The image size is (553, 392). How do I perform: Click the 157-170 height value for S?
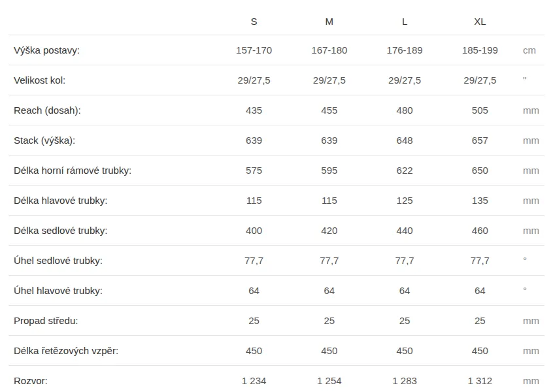254,50
